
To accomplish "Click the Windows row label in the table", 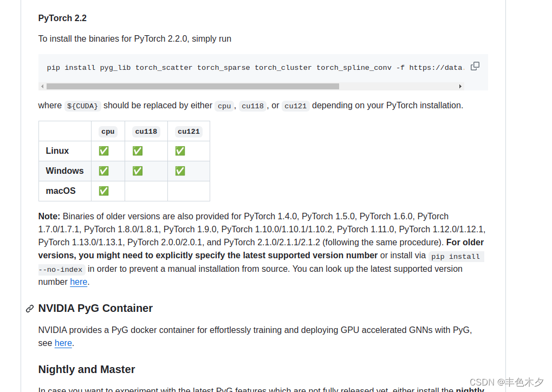I will (64, 171).
